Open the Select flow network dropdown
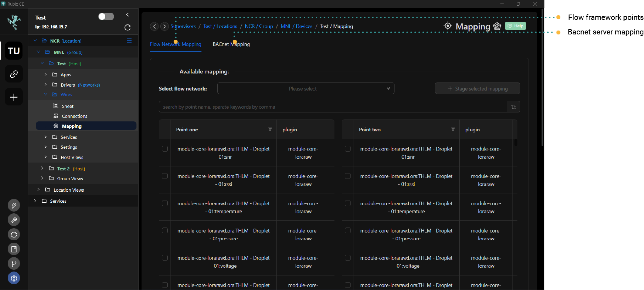 click(x=306, y=88)
